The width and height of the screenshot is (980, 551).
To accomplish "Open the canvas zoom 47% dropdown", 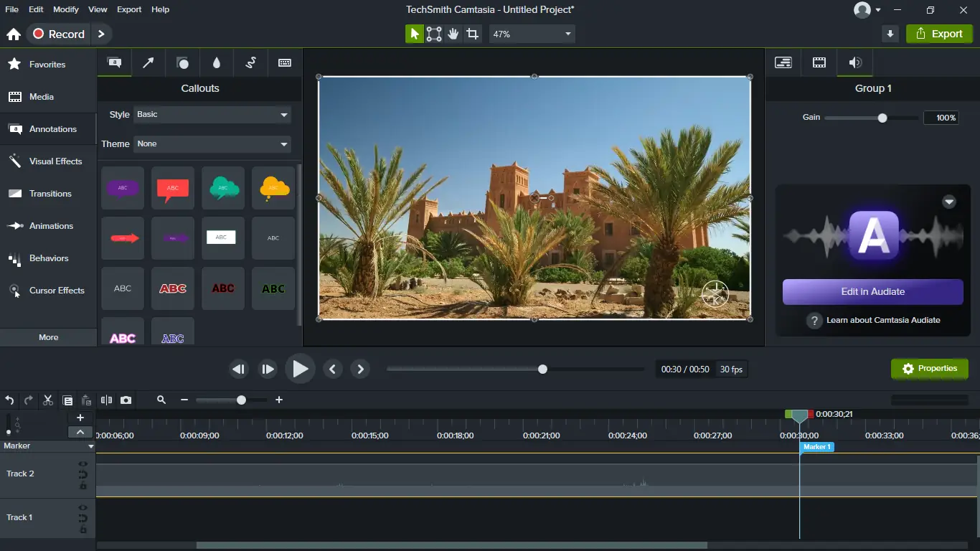I will pos(532,34).
